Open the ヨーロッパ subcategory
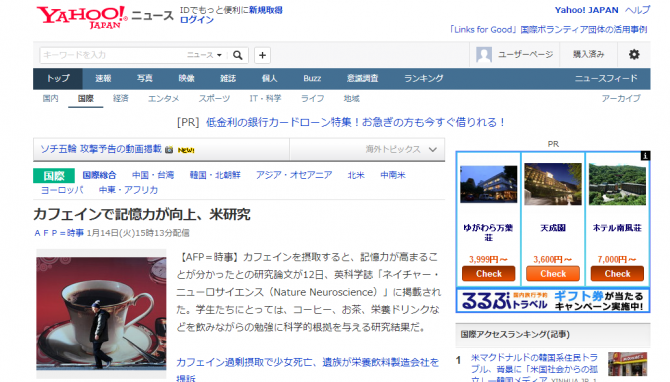 click(x=62, y=190)
